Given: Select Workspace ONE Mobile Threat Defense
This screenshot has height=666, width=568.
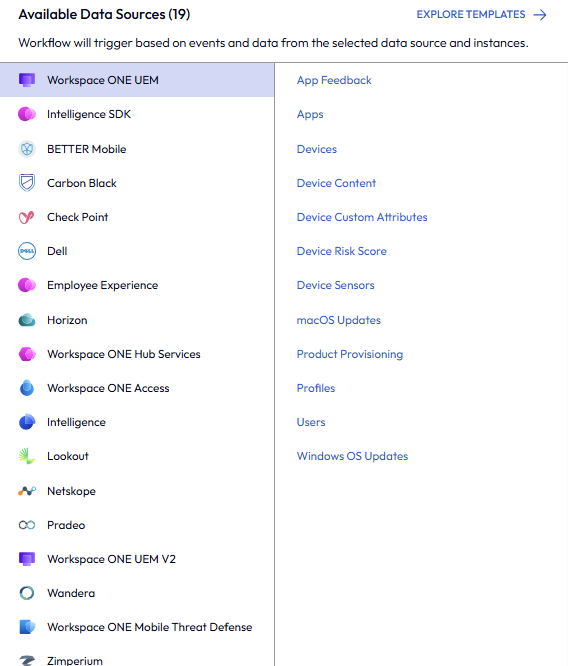Looking at the screenshot, I should (137, 627).
